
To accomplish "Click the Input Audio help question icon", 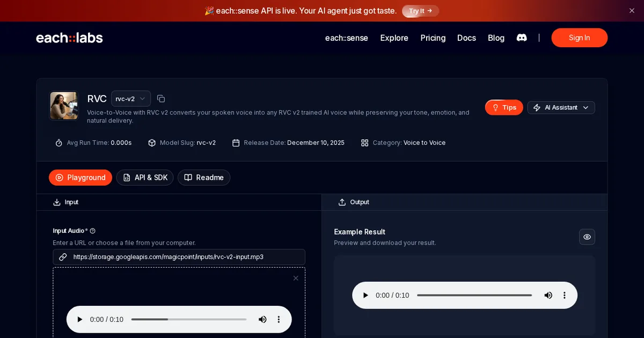I will 92,231.
